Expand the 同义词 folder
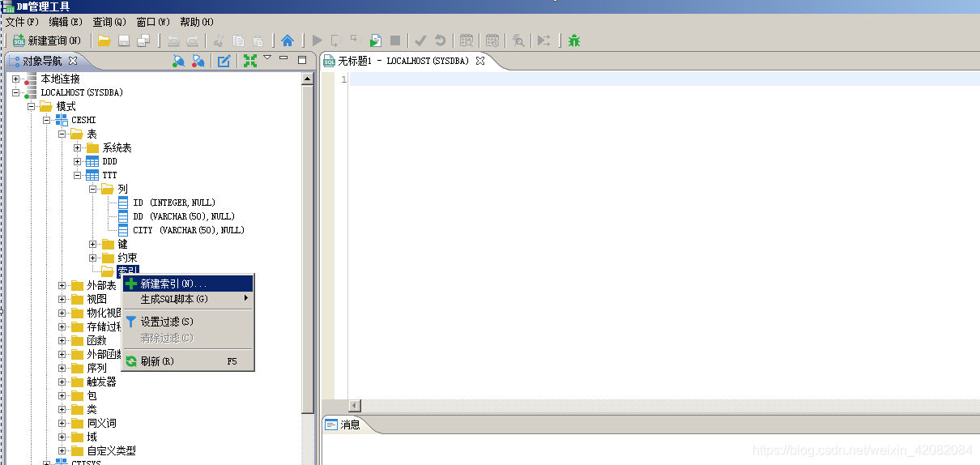980x465 pixels. coord(62,423)
